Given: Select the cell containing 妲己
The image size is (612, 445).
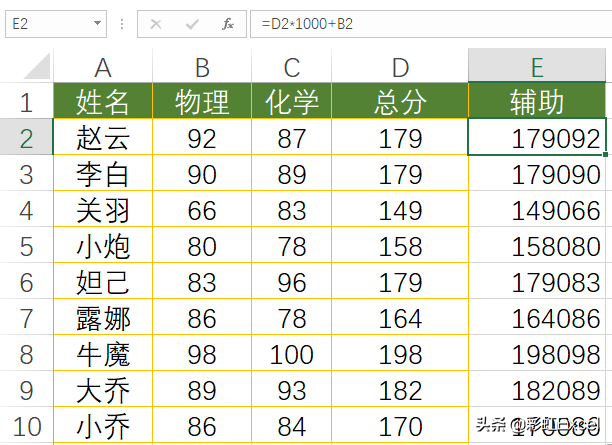Looking at the screenshot, I should click(103, 281).
